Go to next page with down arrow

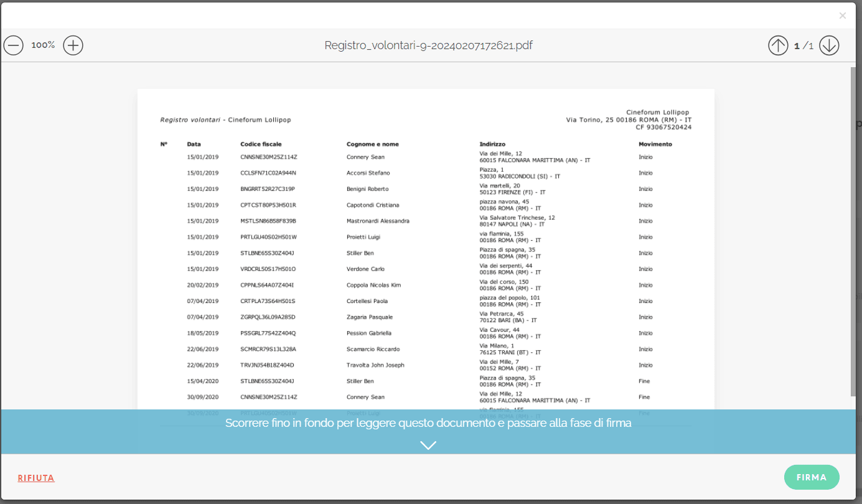click(x=829, y=45)
